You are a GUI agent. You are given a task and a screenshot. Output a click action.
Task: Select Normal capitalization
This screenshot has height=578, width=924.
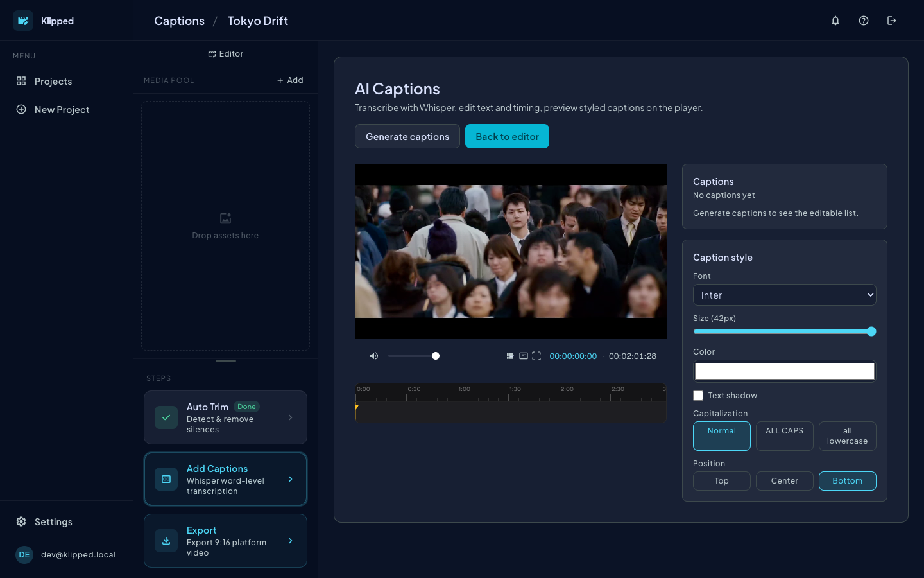[722, 436]
